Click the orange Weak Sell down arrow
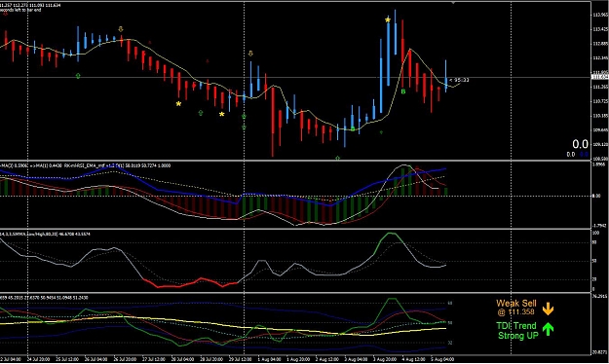The height and width of the screenshot is (364, 609). 548,309
